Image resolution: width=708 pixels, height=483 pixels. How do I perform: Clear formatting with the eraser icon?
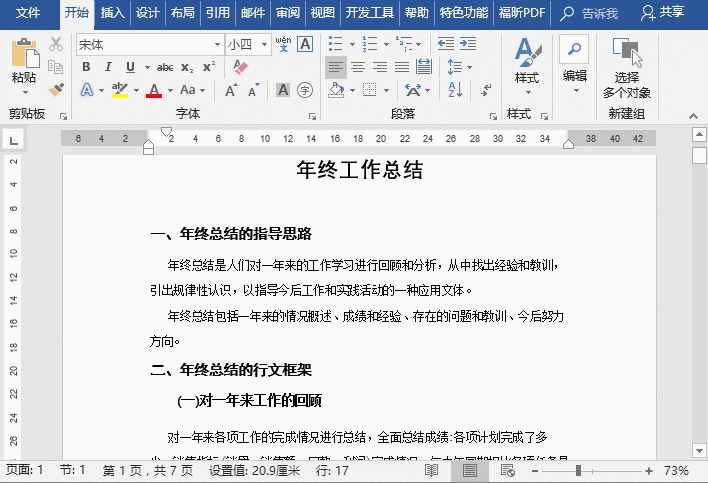point(239,67)
